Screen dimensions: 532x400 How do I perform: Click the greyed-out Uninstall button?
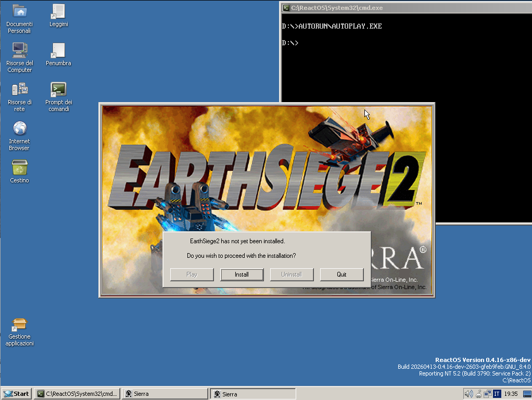(292, 274)
